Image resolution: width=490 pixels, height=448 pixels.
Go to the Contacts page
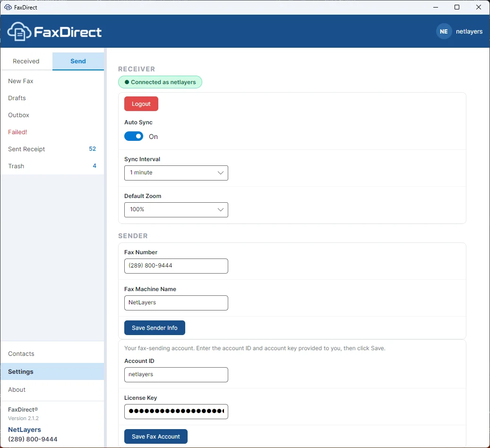(x=52, y=353)
